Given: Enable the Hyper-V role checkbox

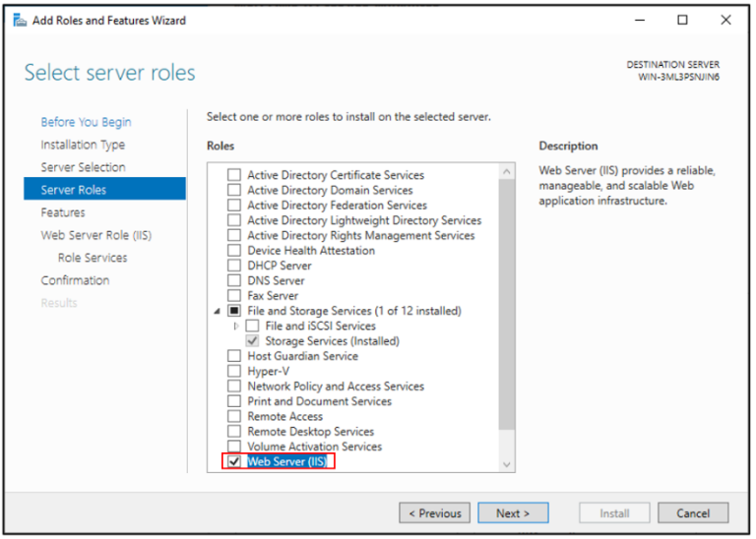Looking at the screenshot, I should tap(234, 371).
